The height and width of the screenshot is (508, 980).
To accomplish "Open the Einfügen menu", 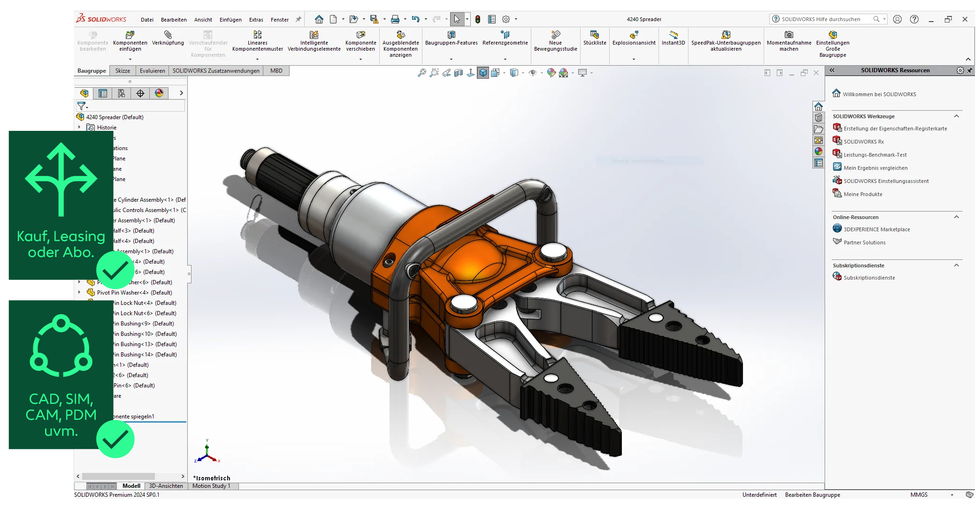I will pos(230,20).
